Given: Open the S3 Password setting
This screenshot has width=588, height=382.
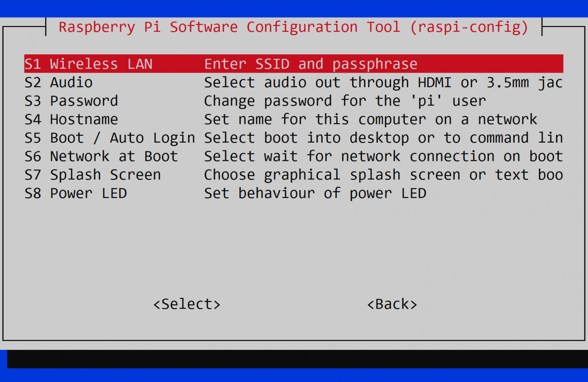Looking at the screenshot, I should point(71,101).
